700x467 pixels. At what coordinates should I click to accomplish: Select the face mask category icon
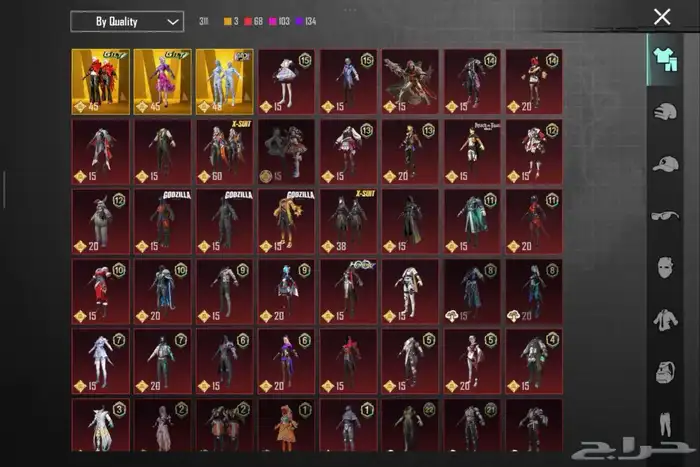[665, 268]
